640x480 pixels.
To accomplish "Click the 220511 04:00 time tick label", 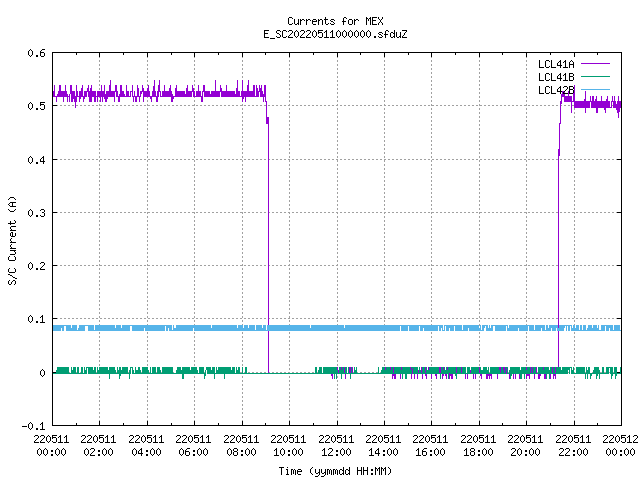I will click(x=146, y=446).
